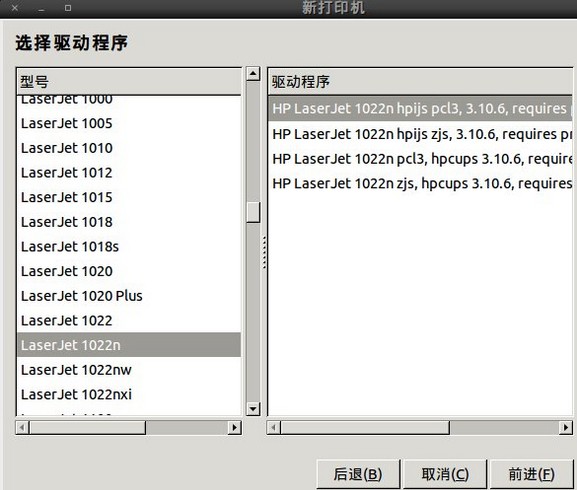
Task: Select the hpijs zjs driver entry
Action: [420, 134]
